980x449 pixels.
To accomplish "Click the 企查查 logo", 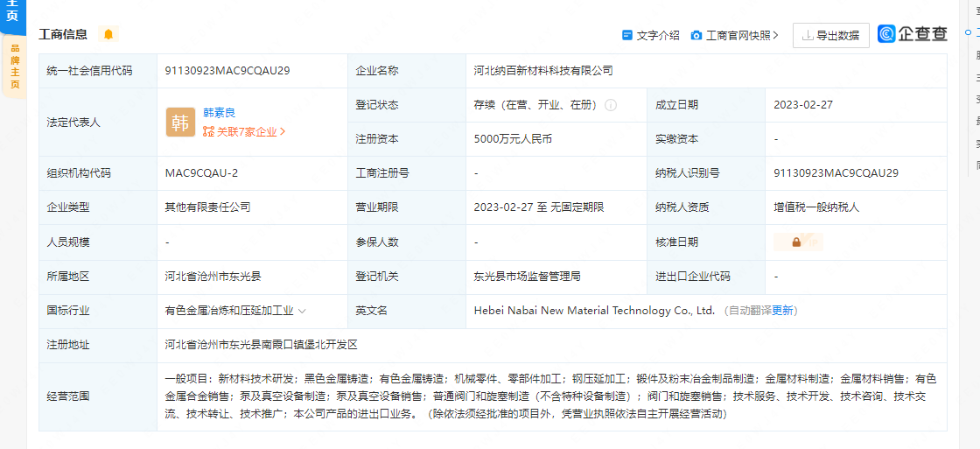I will coord(913,34).
